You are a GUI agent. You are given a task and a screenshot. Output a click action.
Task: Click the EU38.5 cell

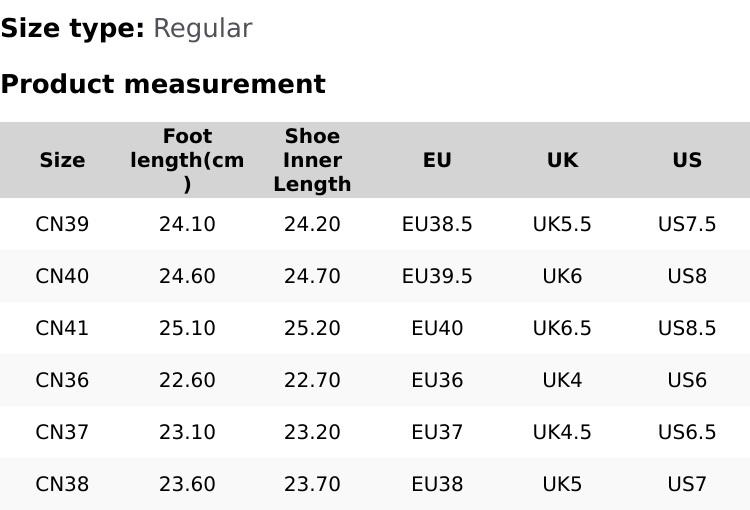click(437, 224)
